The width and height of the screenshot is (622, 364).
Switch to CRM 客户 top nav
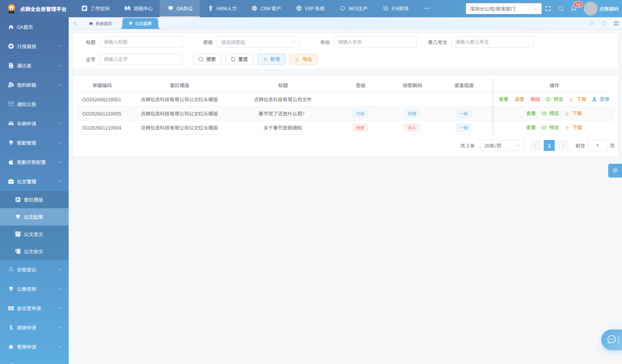tap(266, 9)
